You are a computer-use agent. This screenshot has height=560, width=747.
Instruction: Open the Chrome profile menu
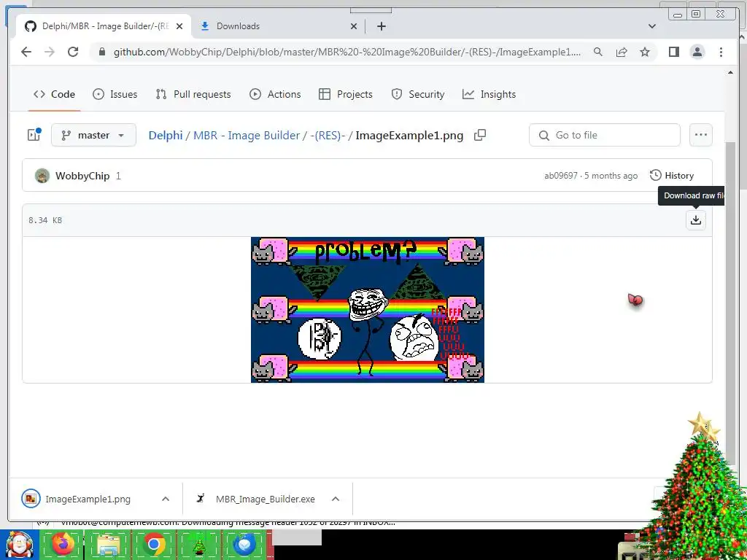pos(697,52)
